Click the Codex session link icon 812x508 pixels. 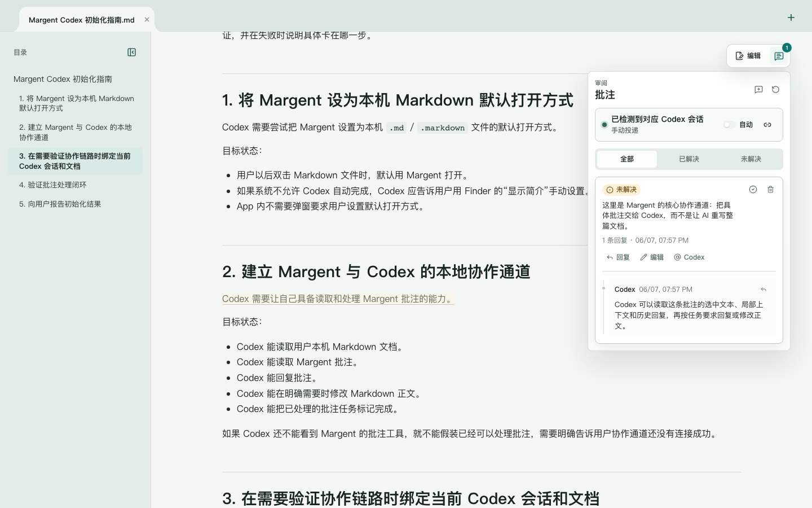tap(767, 125)
